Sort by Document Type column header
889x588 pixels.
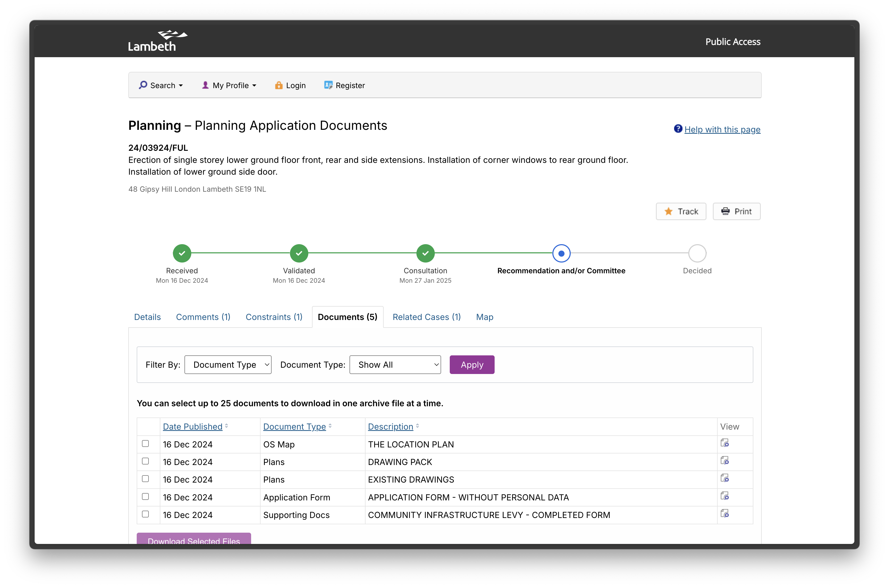(x=294, y=426)
